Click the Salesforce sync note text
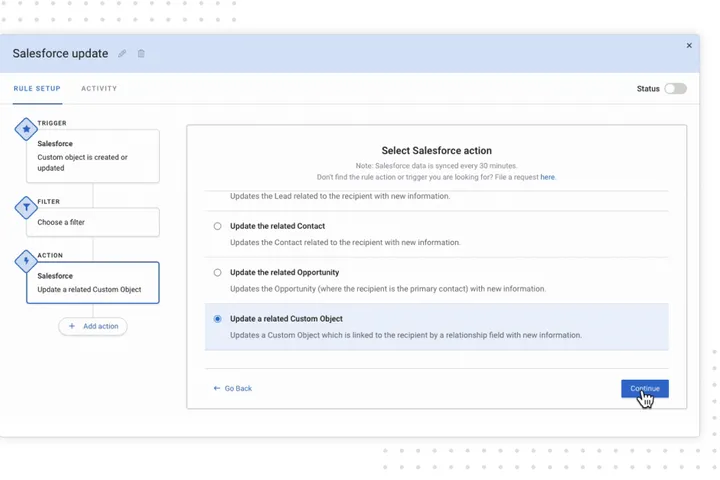720x480 pixels. [x=436, y=166]
